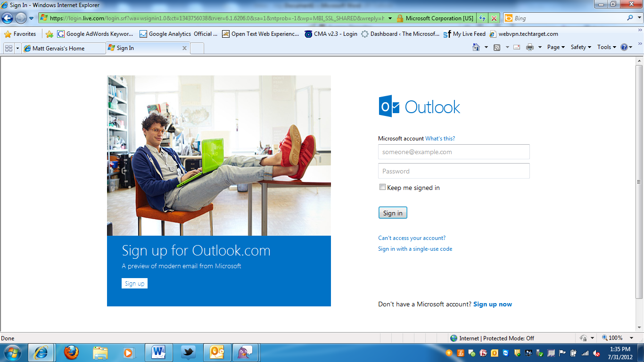Open Windows Media Player on taskbar
644x362 pixels.
pyautogui.click(x=129, y=353)
